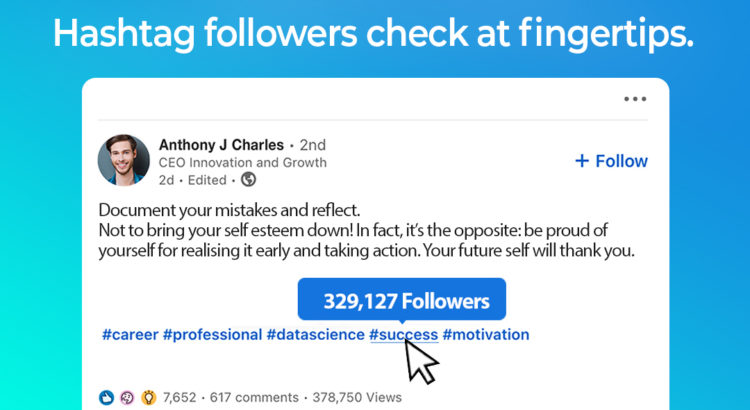
Task: Select the #datascience hashtag
Action: (x=315, y=334)
